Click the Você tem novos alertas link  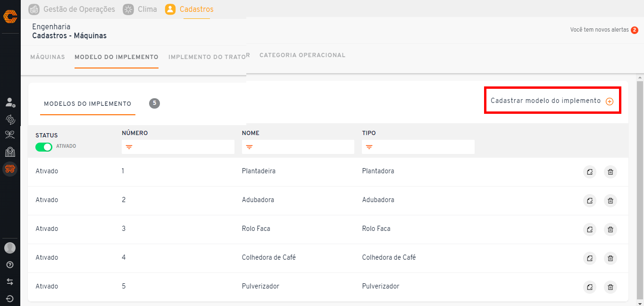599,30
